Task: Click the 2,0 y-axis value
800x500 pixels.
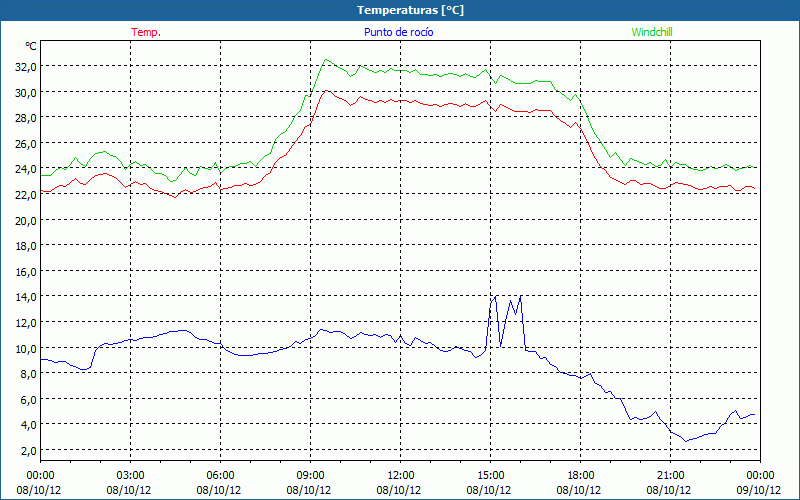Action: point(28,451)
